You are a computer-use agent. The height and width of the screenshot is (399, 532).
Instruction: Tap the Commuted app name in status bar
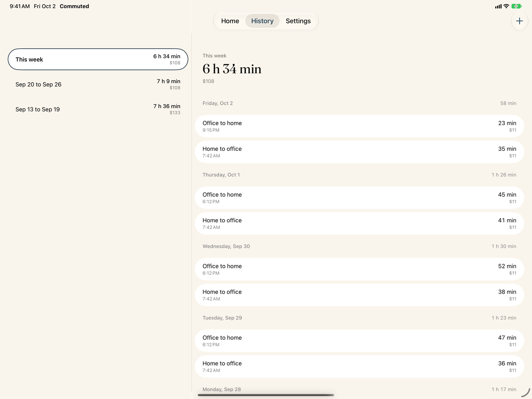[74, 6]
